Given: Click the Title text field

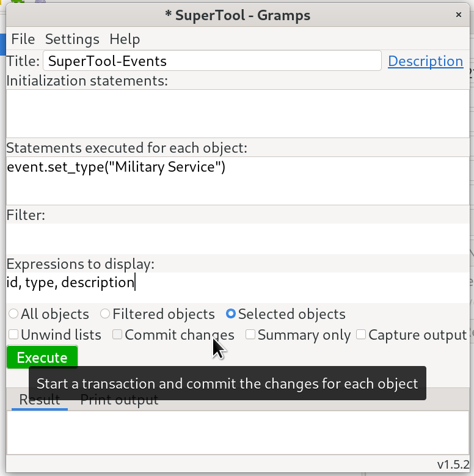Looking at the screenshot, I should click(212, 61).
